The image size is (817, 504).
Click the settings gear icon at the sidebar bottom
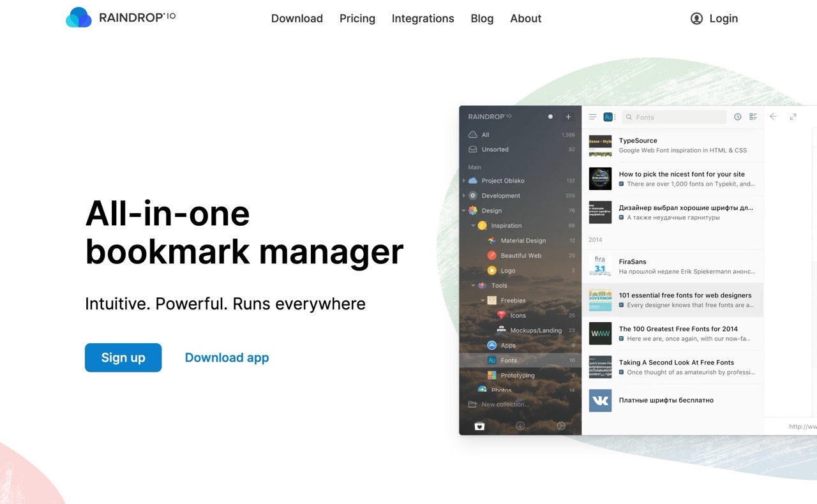(x=561, y=426)
